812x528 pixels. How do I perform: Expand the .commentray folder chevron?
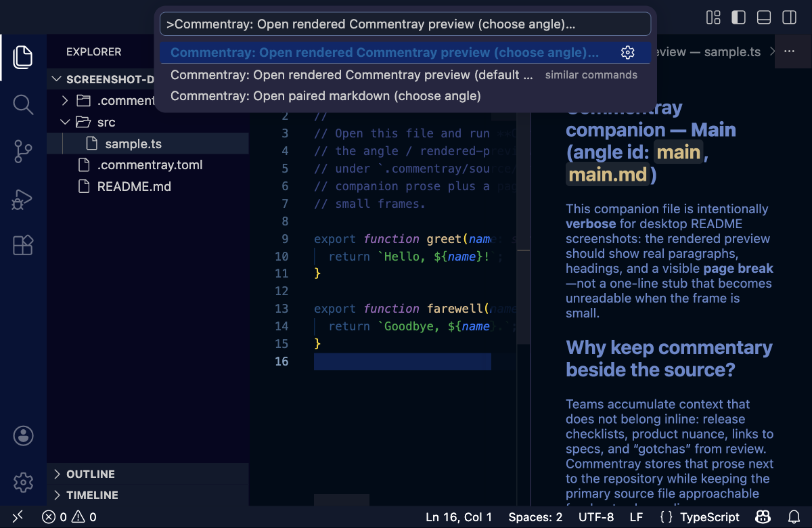pyautogui.click(x=65, y=101)
